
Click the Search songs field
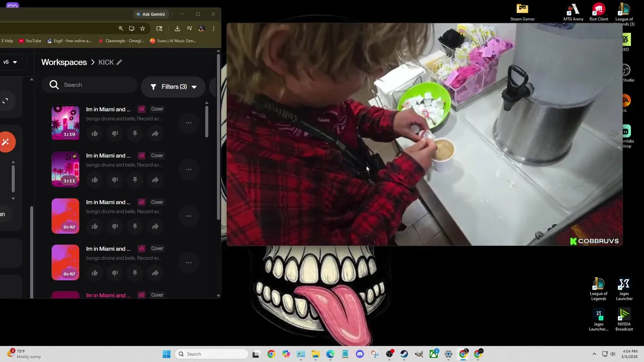pos(90,85)
